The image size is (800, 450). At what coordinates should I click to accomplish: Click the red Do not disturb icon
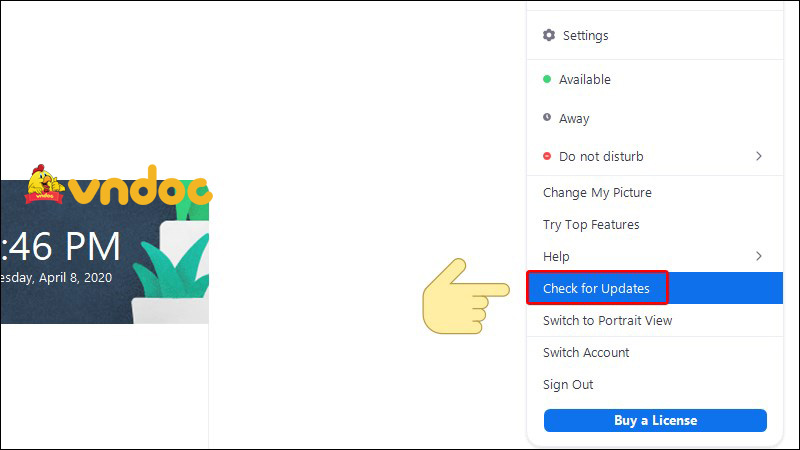pos(547,157)
